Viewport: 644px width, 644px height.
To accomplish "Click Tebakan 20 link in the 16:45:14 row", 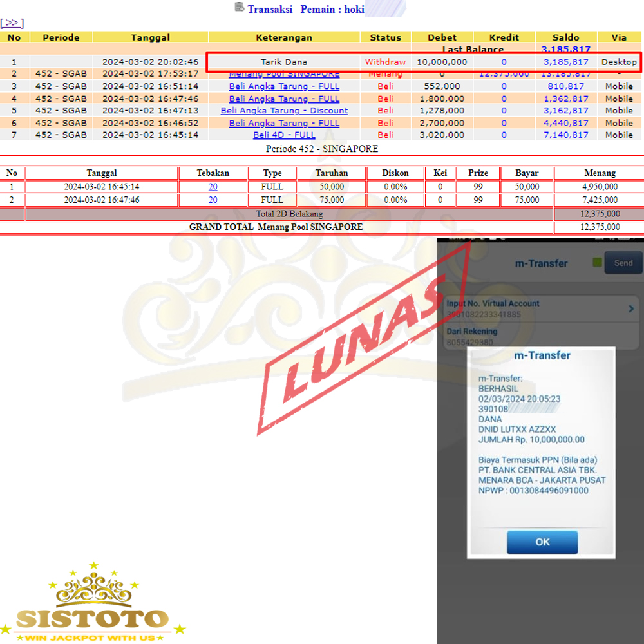I will pos(213,187).
